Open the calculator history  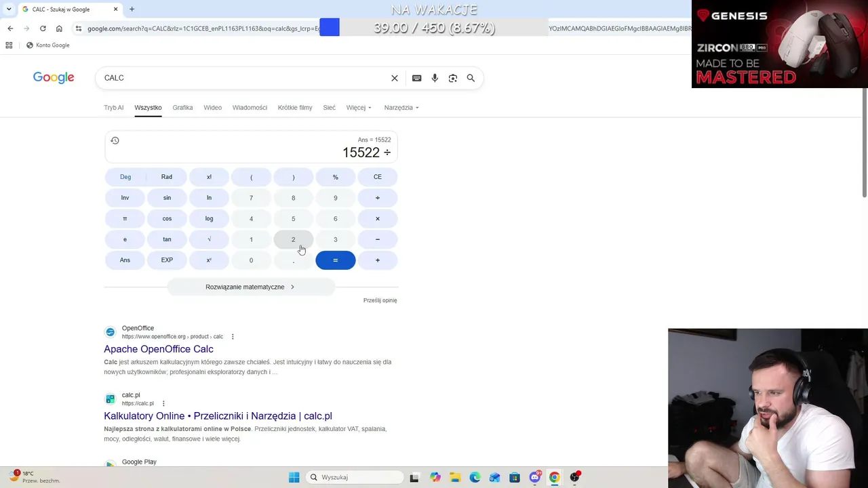click(115, 140)
